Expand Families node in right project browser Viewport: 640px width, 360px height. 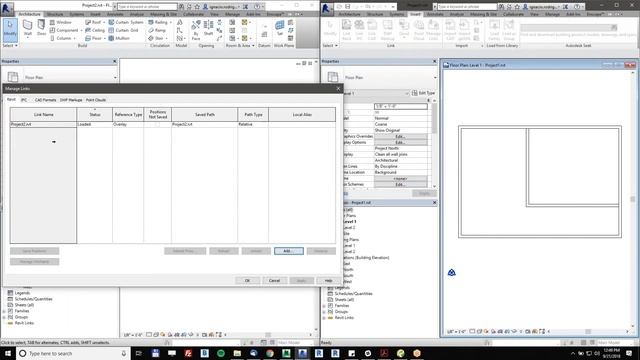click(324, 306)
